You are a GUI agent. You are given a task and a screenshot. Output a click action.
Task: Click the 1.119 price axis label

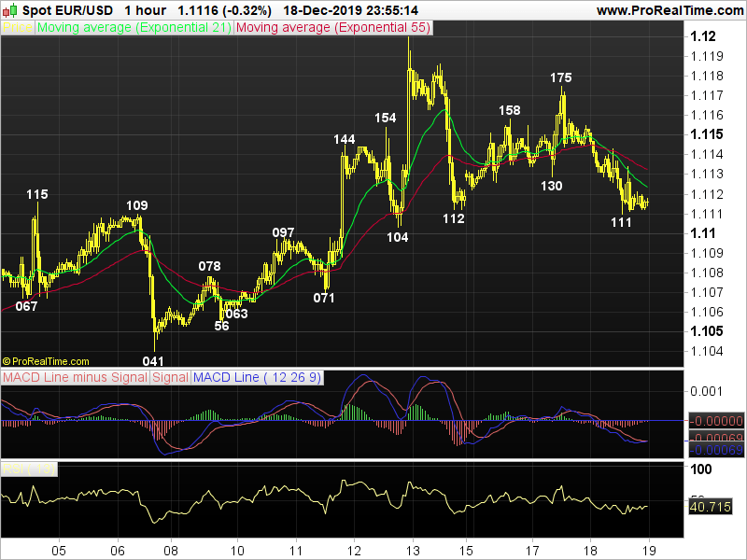[707, 56]
